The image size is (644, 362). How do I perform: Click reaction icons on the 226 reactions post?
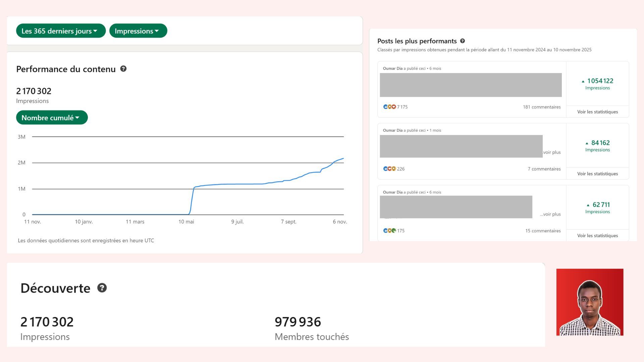[389, 169]
